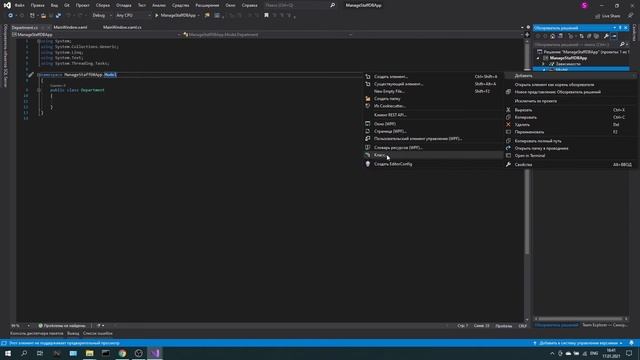
Task: Choose Клиент REST API entry
Action: click(x=433, y=115)
